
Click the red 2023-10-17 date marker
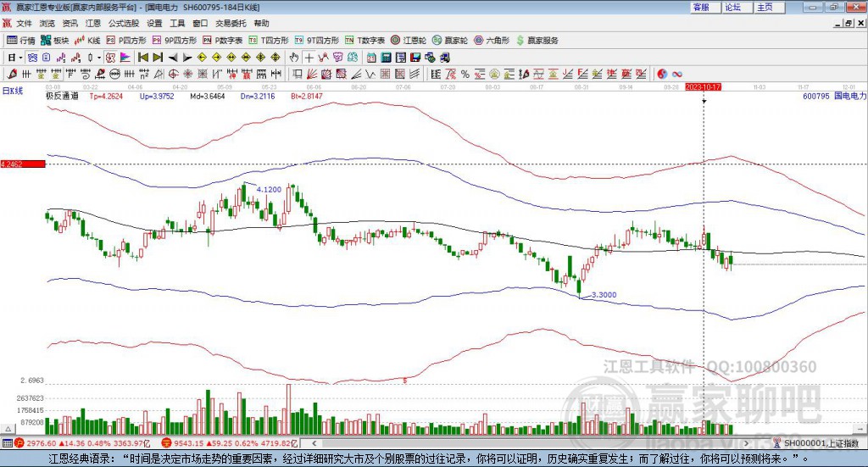coord(703,87)
